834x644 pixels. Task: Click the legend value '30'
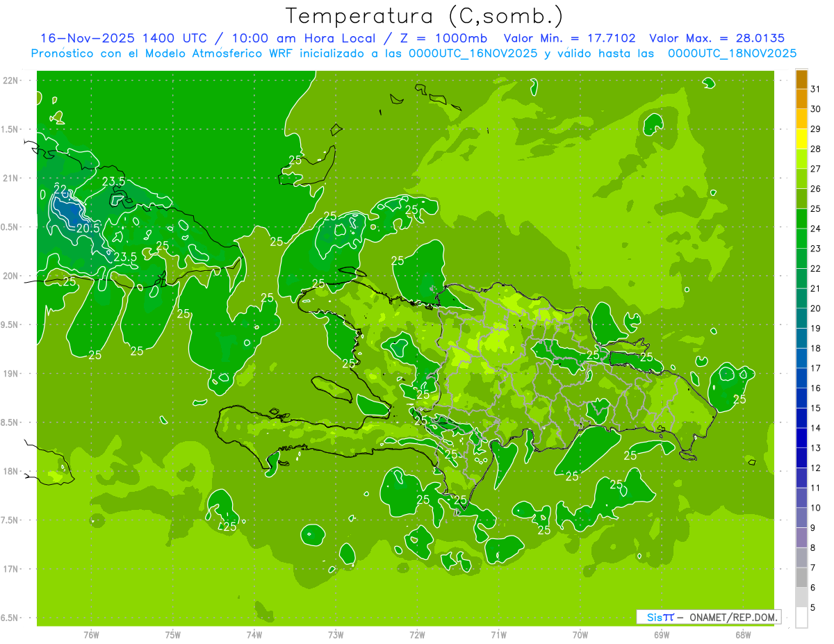[816, 109]
